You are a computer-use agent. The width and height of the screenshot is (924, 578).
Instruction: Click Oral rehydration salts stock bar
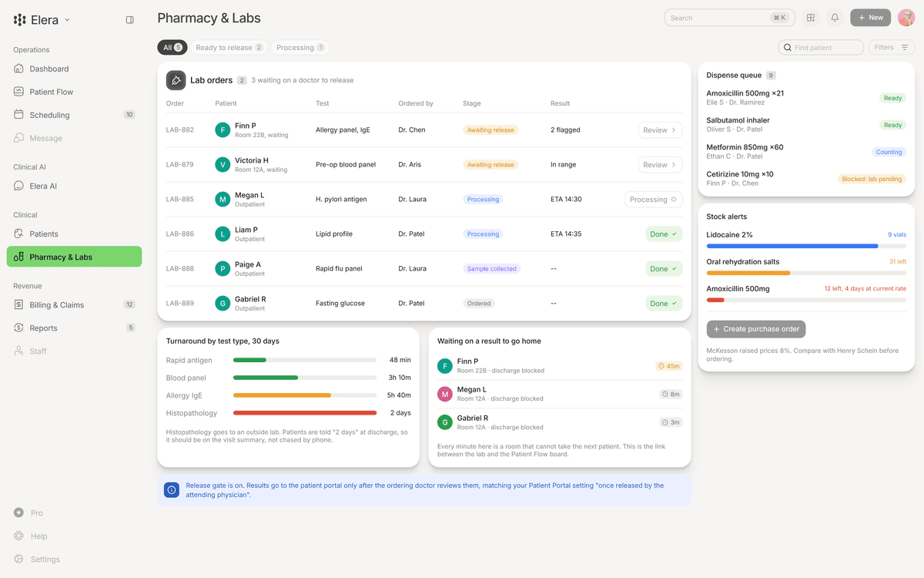(806, 273)
